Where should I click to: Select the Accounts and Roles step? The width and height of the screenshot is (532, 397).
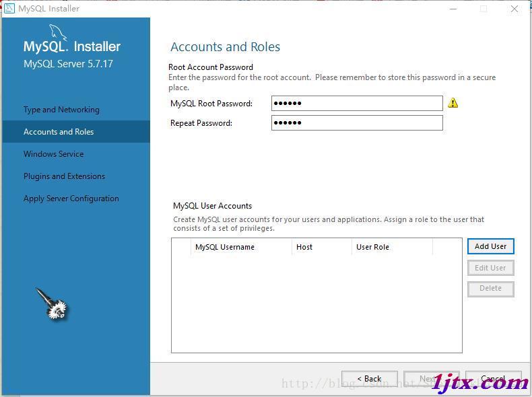(76, 131)
